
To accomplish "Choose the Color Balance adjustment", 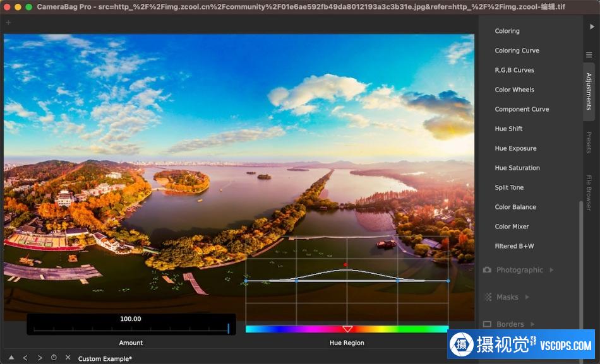I will coord(515,207).
